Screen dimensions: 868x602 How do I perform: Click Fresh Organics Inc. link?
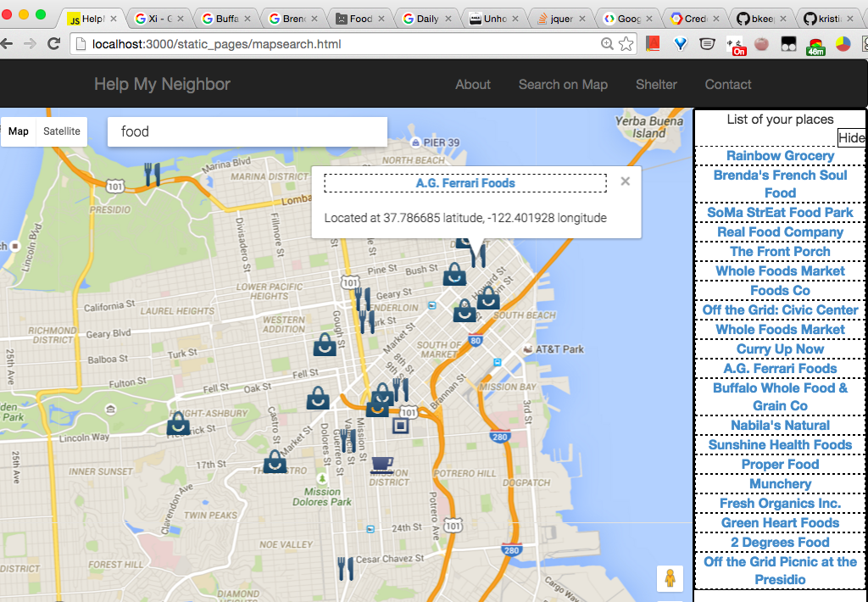tap(780, 503)
